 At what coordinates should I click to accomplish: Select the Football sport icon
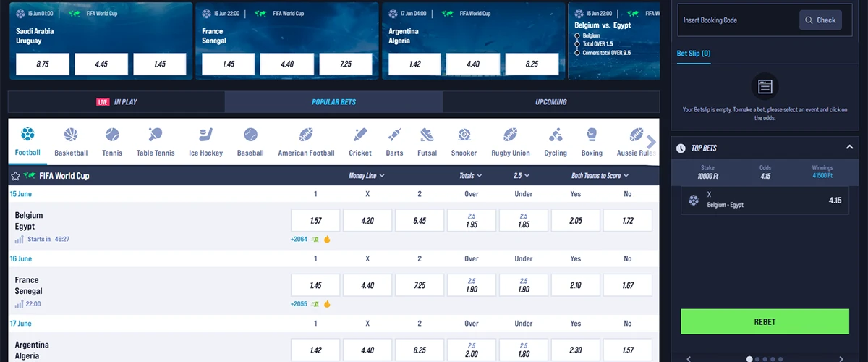[x=27, y=134]
